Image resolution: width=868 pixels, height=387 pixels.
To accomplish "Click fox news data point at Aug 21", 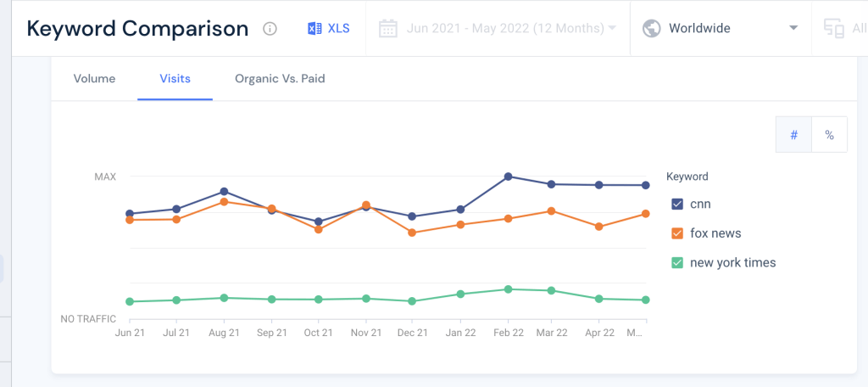I will coord(224,202).
